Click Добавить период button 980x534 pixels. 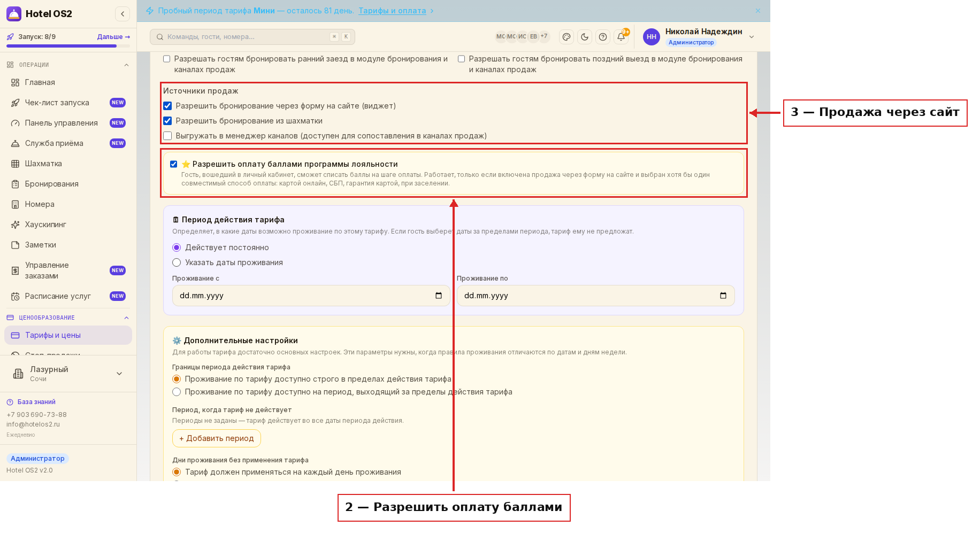tap(217, 438)
